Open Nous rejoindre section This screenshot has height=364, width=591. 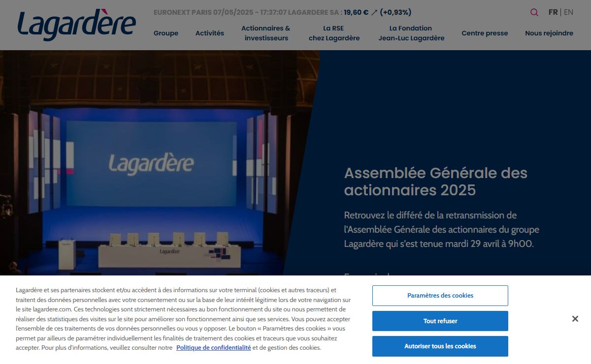[x=549, y=33]
